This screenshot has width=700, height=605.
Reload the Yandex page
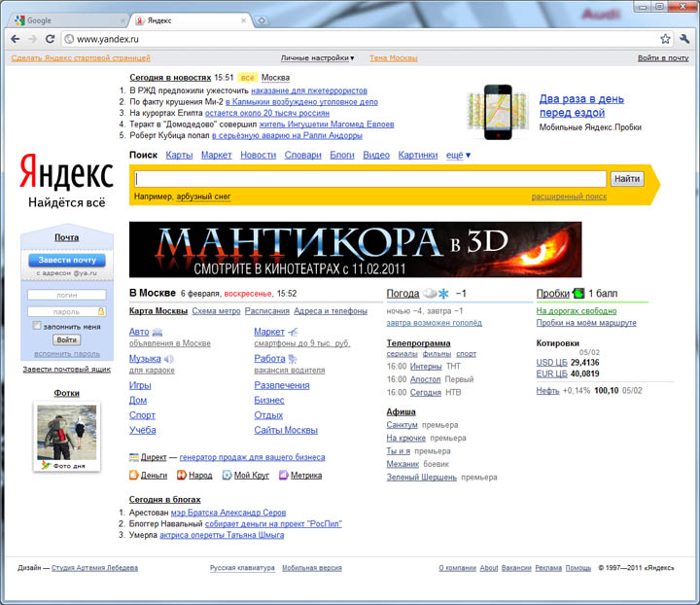[x=50, y=39]
